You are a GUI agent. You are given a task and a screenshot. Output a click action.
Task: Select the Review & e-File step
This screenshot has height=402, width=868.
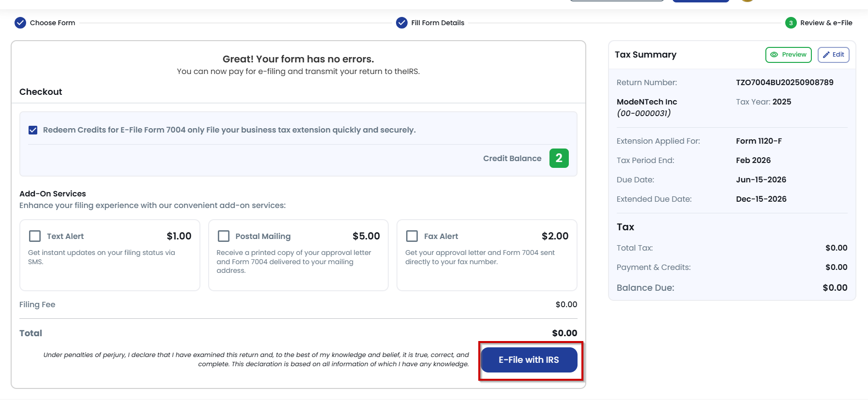coord(826,23)
